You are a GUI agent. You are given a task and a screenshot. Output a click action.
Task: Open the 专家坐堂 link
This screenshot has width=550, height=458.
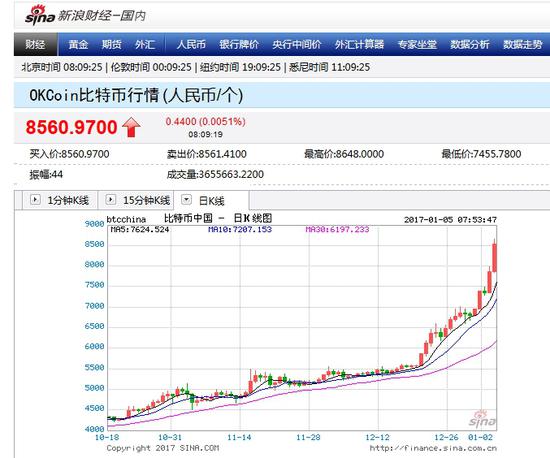[417, 45]
